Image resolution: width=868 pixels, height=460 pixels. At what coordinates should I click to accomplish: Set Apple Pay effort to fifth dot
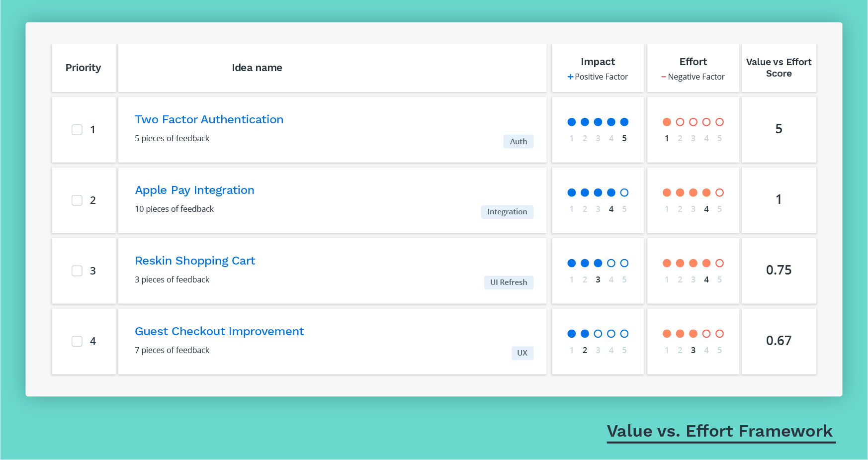click(719, 192)
